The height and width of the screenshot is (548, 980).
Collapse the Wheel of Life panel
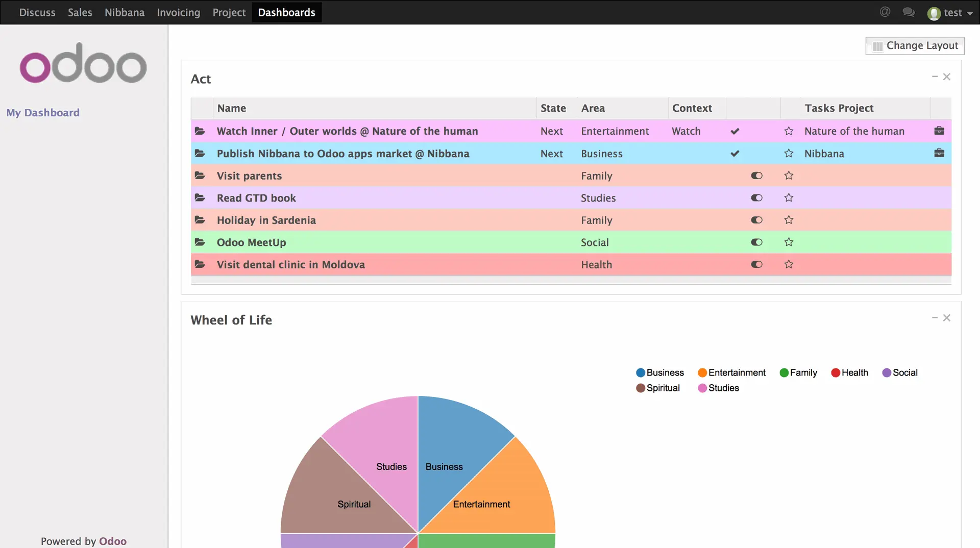[935, 318]
